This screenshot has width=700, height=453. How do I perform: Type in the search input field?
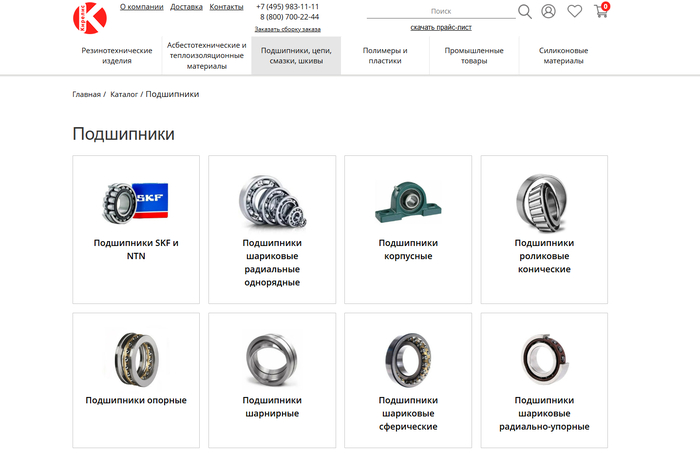[x=440, y=11]
